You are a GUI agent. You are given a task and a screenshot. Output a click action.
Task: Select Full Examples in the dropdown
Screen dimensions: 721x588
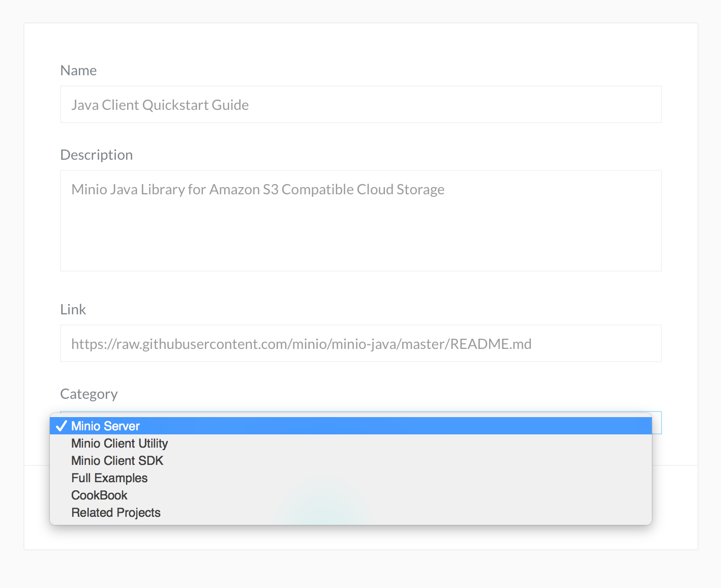109,478
